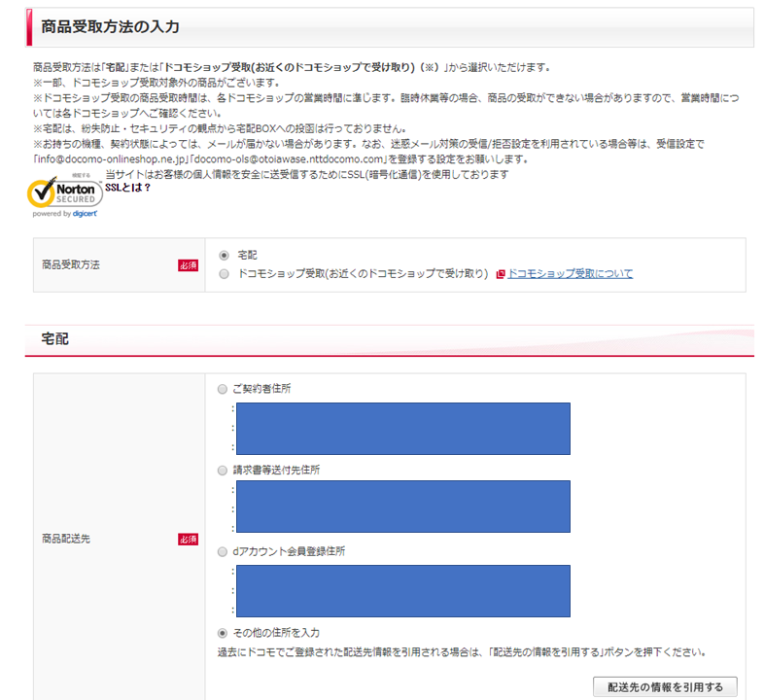Select the 請求書等送付先住所 radio button

coord(223,471)
